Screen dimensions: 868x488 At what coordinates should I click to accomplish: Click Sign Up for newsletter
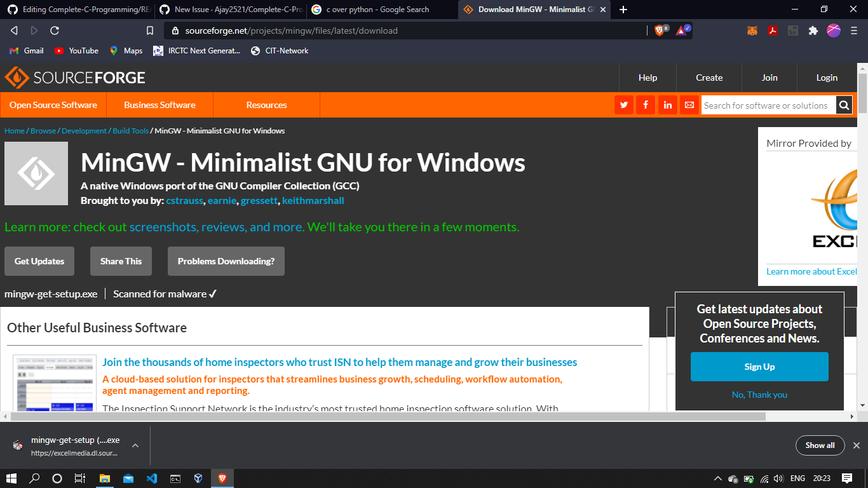point(759,367)
